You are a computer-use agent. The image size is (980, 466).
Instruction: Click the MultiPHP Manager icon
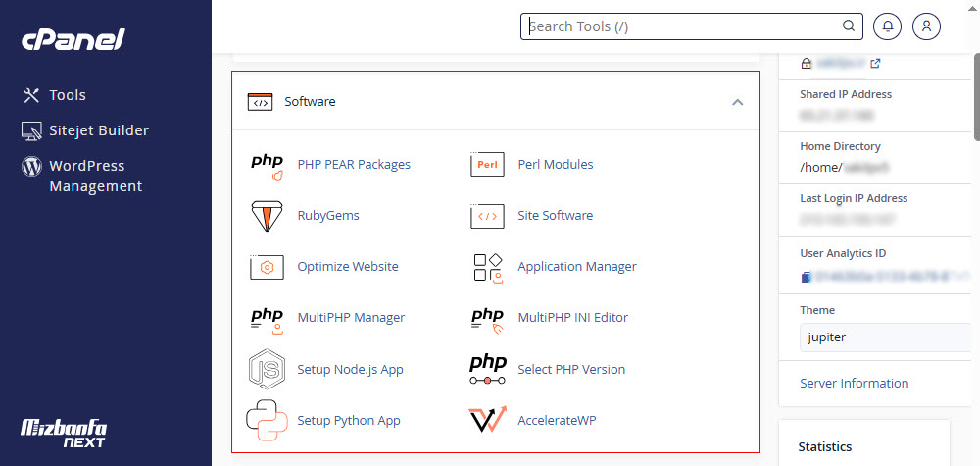(267, 319)
